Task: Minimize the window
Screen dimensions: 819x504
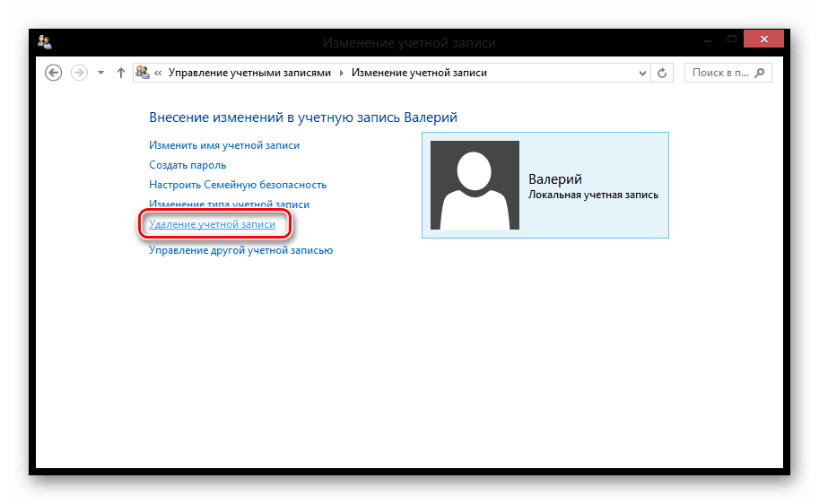Action: click(x=708, y=40)
